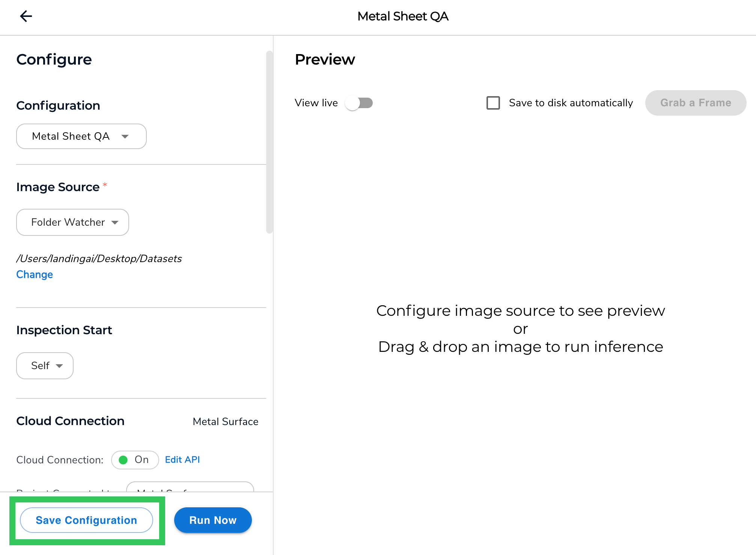Click the Grab a Frame button

[695, 103]
